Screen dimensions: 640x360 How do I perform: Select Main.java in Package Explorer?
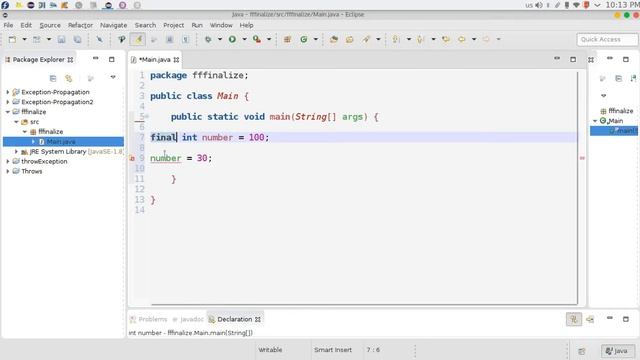pyautogui.click(x=61, y=142)
